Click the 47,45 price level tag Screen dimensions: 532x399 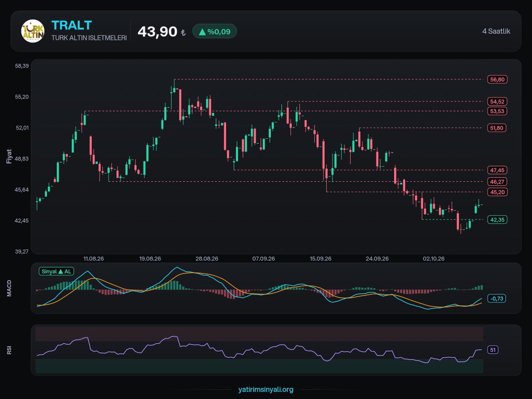tap(497, 170)
